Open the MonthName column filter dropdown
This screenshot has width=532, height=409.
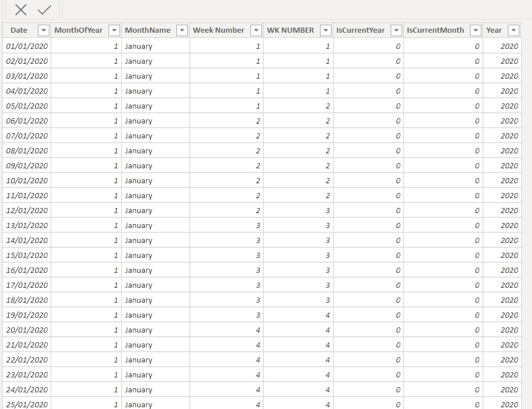point(182,30)
